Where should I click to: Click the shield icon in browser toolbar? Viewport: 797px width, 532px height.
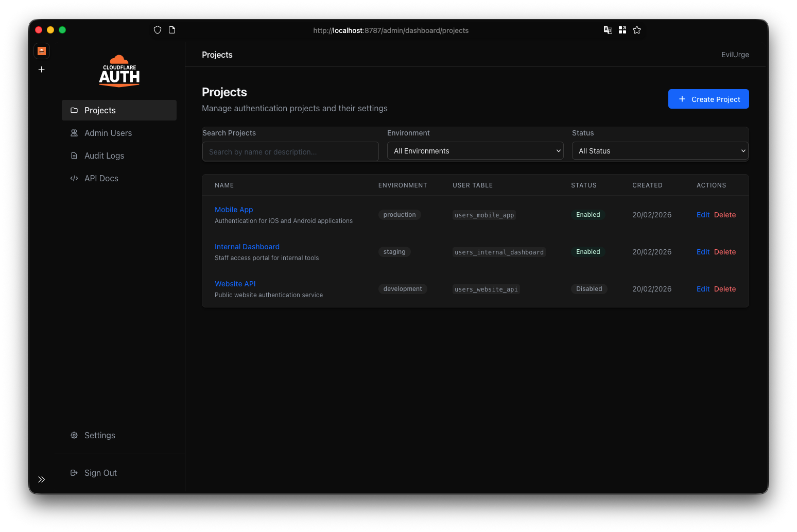coord(158,30)
